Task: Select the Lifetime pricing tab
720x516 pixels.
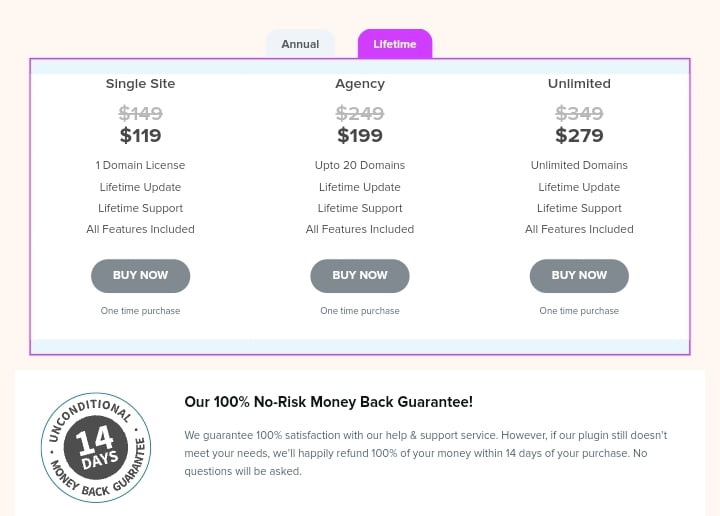Action: click(x=395, y=44)
